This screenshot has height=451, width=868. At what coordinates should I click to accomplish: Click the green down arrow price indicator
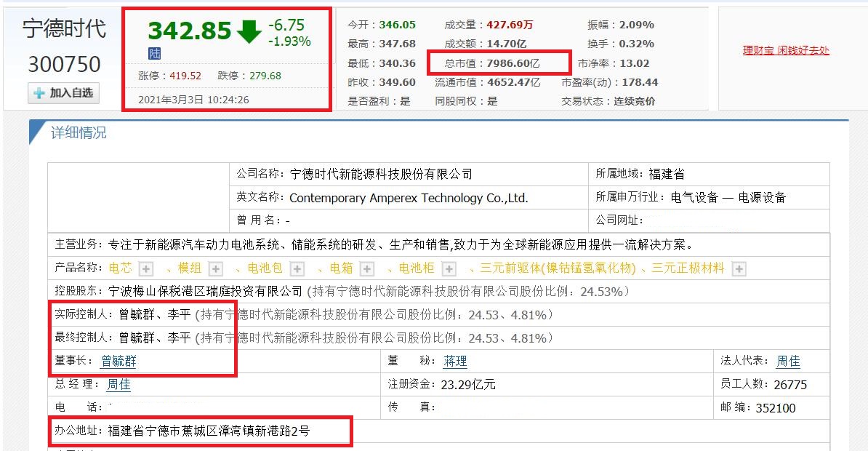249,31
